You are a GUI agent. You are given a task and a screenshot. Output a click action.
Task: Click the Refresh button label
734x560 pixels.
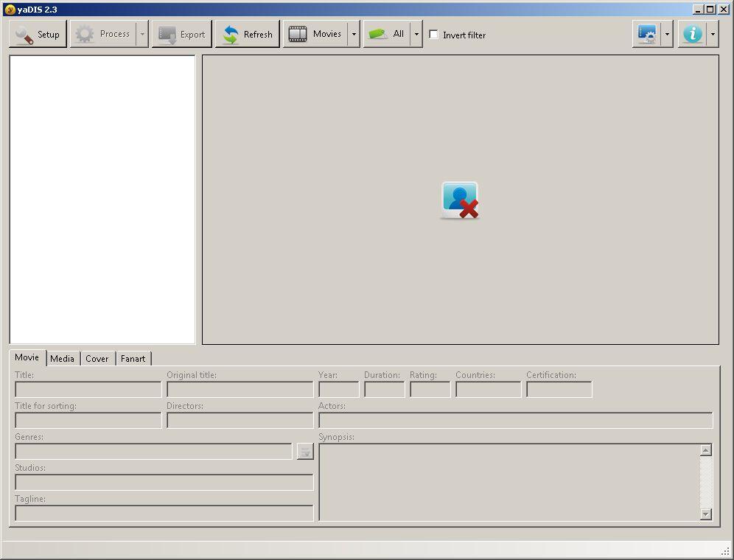256,34
